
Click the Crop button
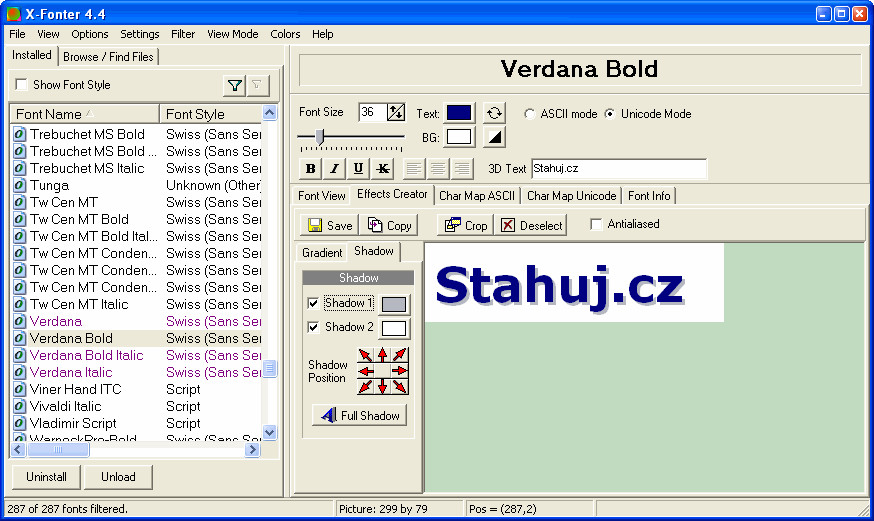click(465, 225)
